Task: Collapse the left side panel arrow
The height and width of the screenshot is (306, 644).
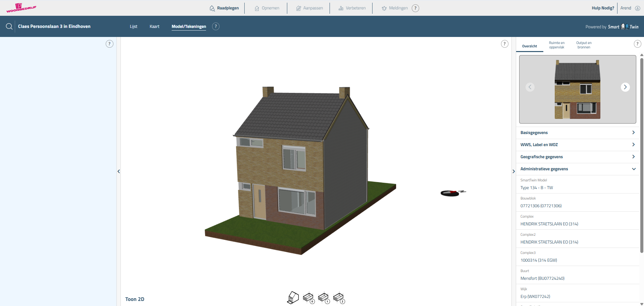Action: 118,171
